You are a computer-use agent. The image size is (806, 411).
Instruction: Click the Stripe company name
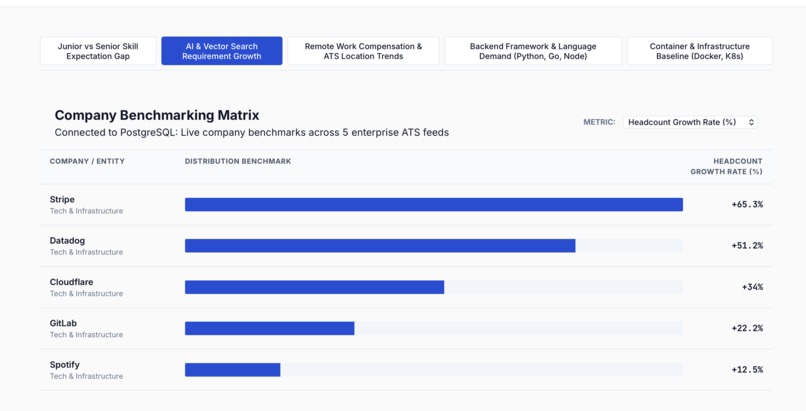(62, 199)
